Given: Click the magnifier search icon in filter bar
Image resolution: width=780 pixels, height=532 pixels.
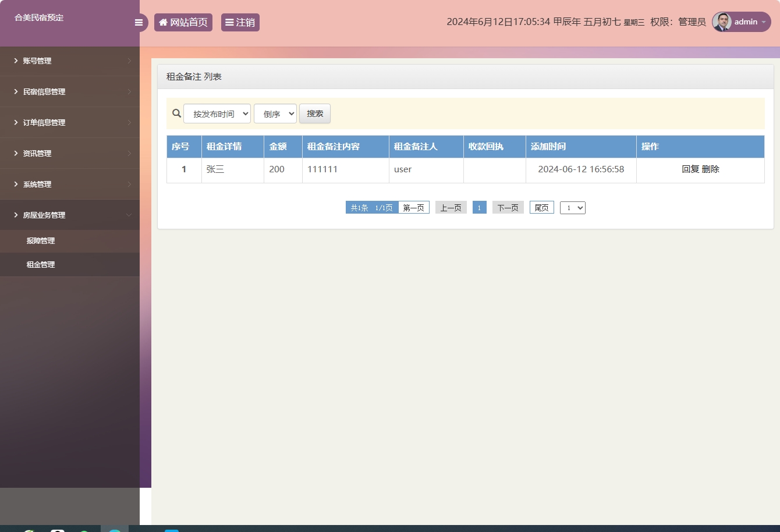Looking at the screenshot, I should coord(176,113).
